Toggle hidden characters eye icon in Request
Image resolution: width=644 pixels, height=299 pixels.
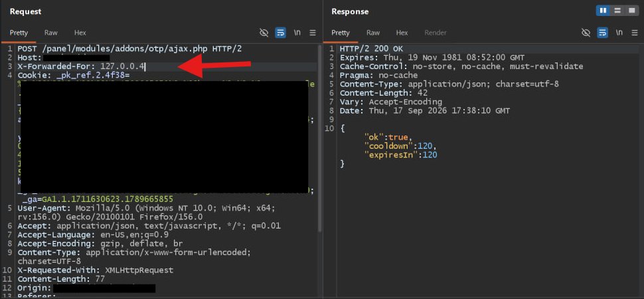pos(264,33)
